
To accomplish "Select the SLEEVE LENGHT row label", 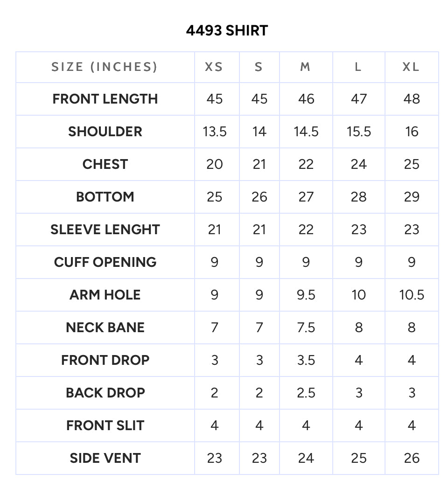I will click(105, 230).
